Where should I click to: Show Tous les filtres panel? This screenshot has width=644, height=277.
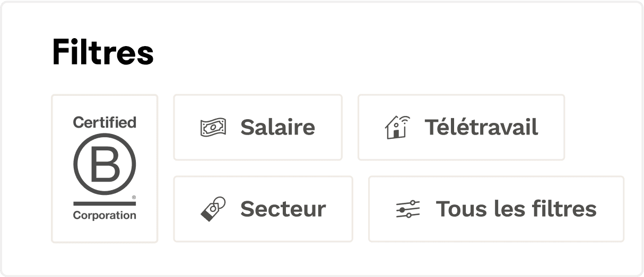496,209
